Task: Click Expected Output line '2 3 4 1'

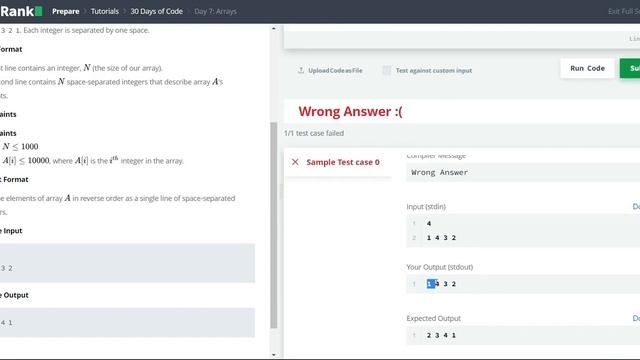Action: pyautogui.click(x=441, y=335)
